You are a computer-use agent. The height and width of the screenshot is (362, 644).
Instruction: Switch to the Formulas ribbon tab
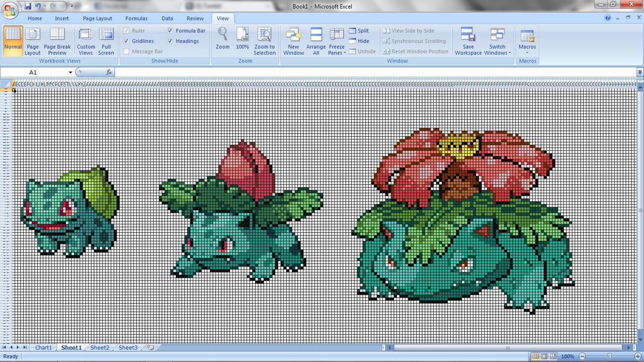click(x=136, y=18)
